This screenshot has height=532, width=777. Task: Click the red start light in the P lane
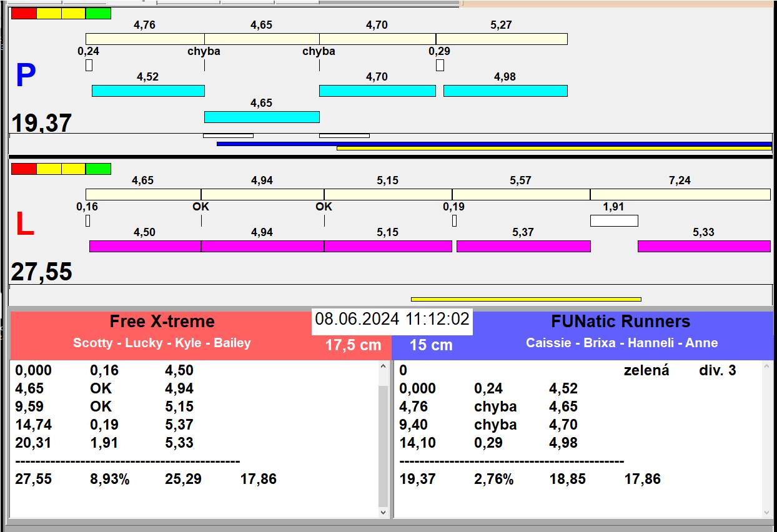tap(24, 14)
